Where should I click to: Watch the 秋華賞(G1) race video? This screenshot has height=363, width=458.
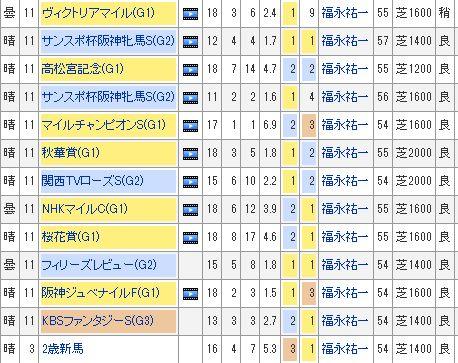pyautogui.click(x=191, y=154)
